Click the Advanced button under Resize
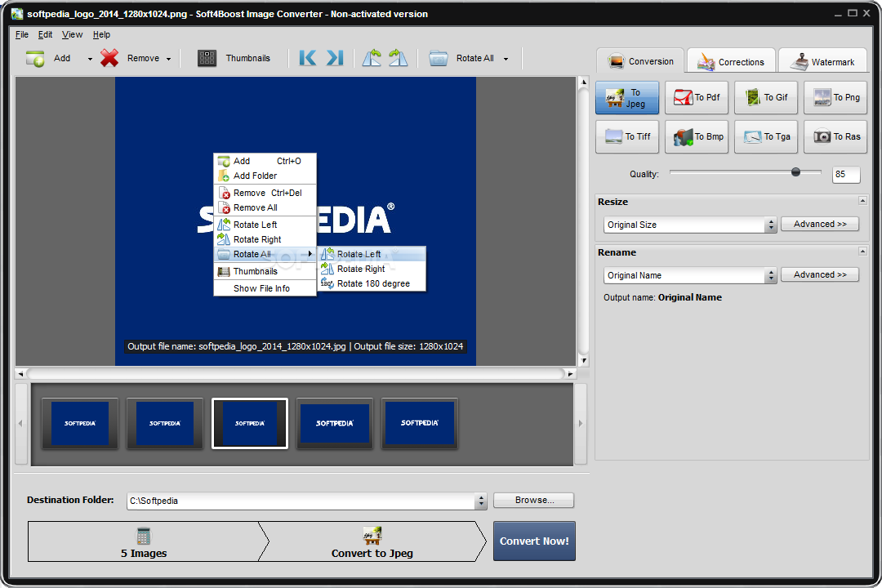The image size is (882, 588). pyautogui.click(x=820, y=224)
